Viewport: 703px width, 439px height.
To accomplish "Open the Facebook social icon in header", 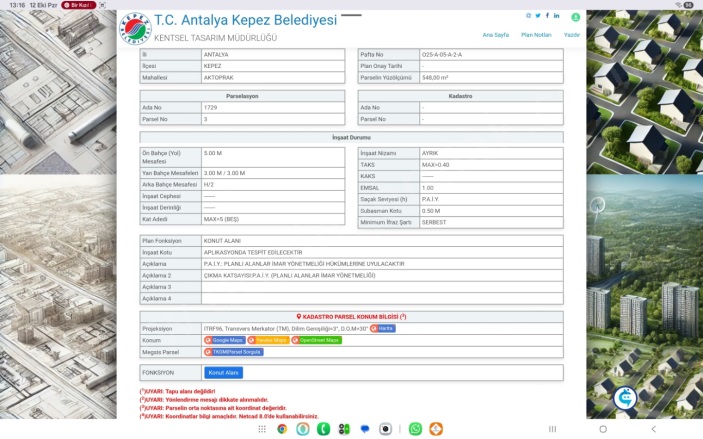I will click(x=547, y=16).
